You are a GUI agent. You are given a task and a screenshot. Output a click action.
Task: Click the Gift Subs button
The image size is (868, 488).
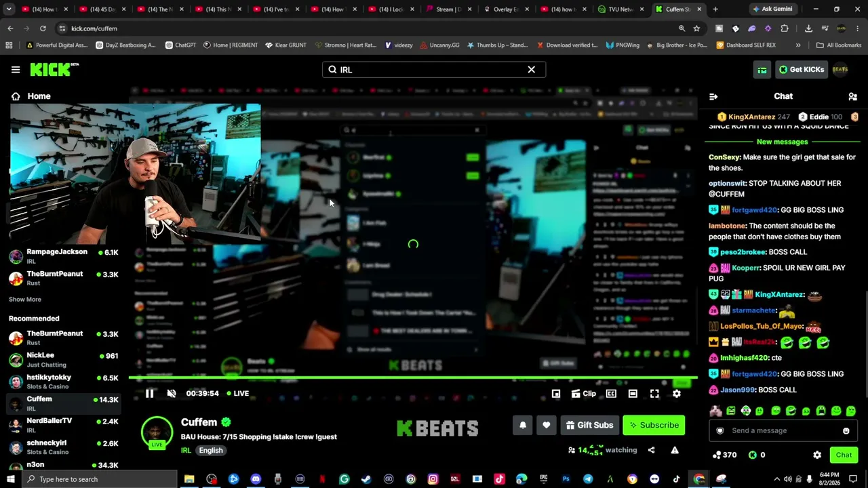click(x=589, y=425)
